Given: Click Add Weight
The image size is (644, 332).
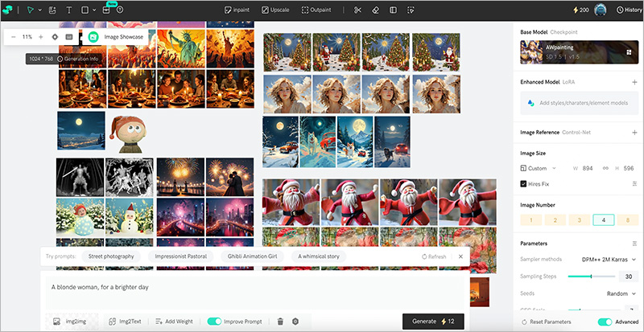Looking at the screenshot, I should (x=174, y=322).
